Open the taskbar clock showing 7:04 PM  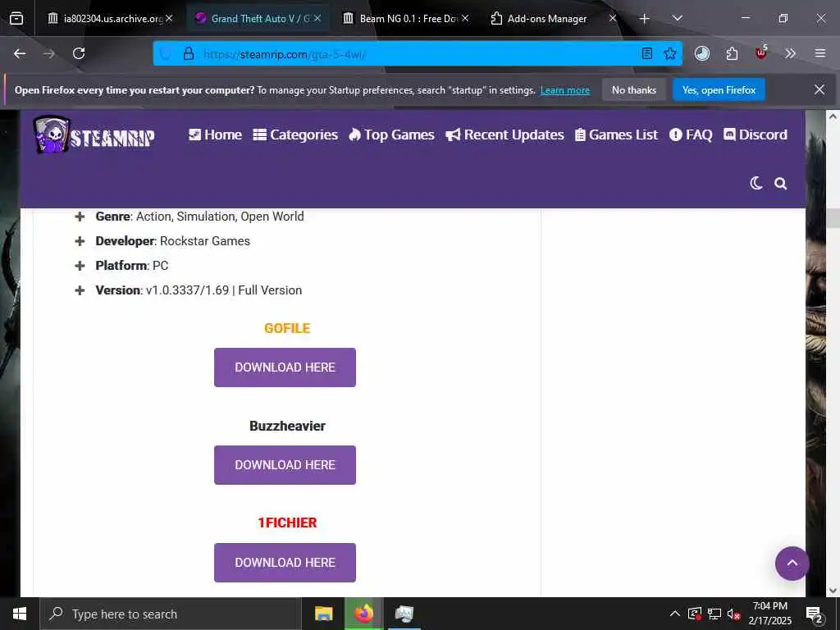[x=769, y=614]
